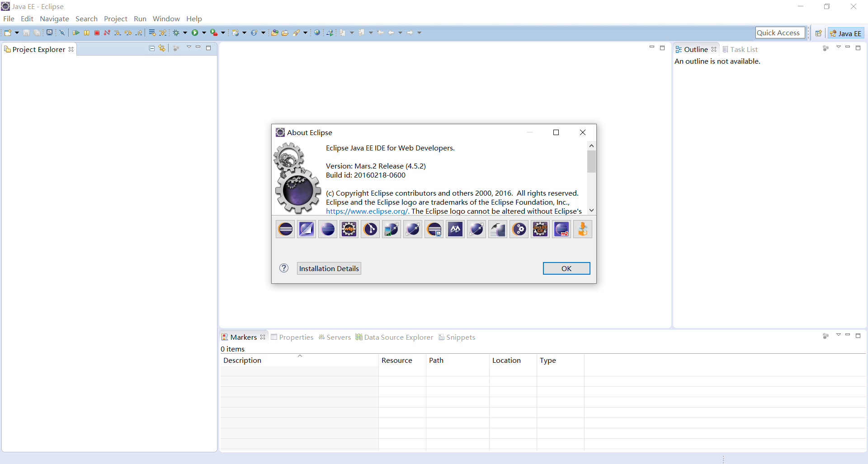Screen dimensions: 868x464
Task: Click the Search flashlight icon in the toolbar
Action: tap(297, 33)
